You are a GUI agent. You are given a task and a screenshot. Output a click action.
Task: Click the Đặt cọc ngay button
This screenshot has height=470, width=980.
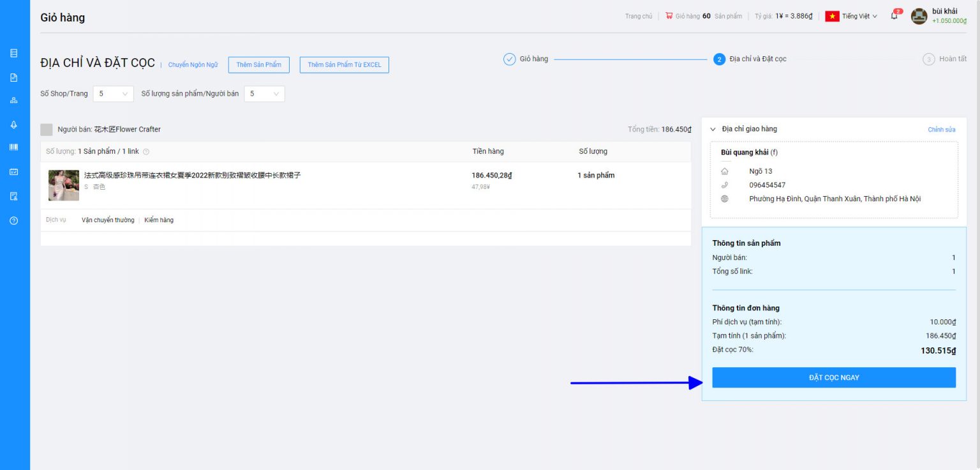coord(834,377)
